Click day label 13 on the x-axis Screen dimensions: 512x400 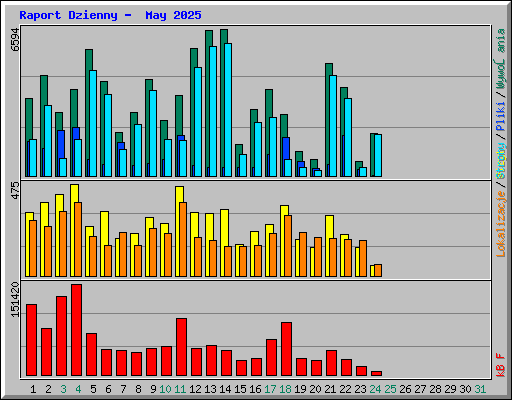pos(210,389)
